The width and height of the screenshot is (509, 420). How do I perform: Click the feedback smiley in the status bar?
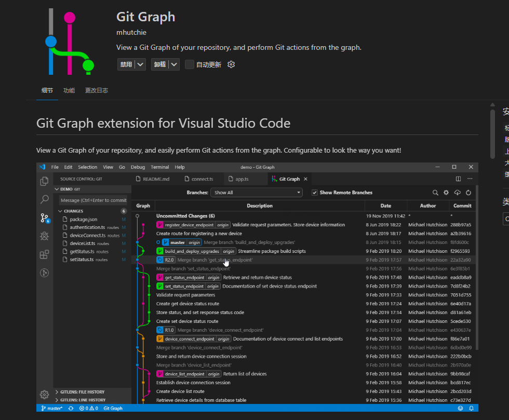(x=460, y=408)
